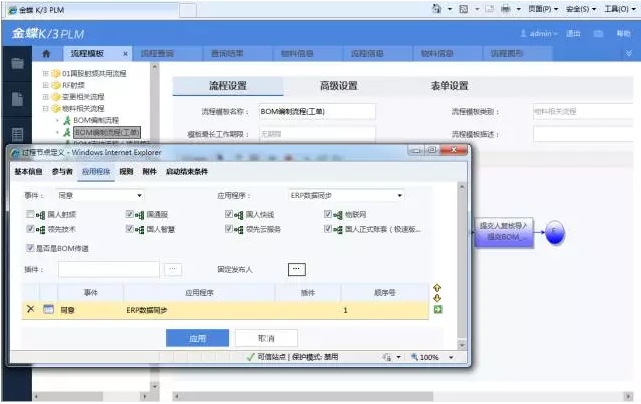This screenshot has width=641, height=404.
Task: Open the 高级设置 tab in the main window
Action: click(x=338, y=86)
